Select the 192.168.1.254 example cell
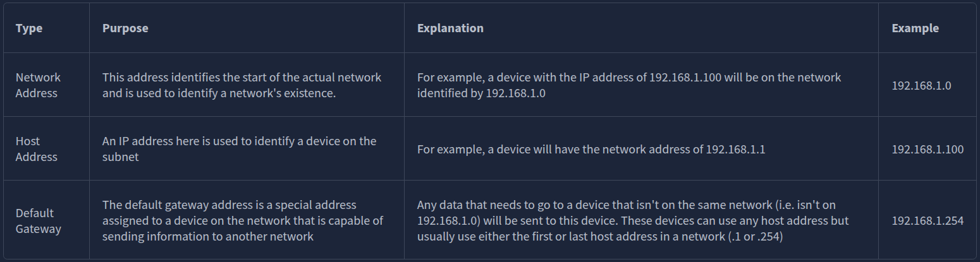 [x=928, y=221]
